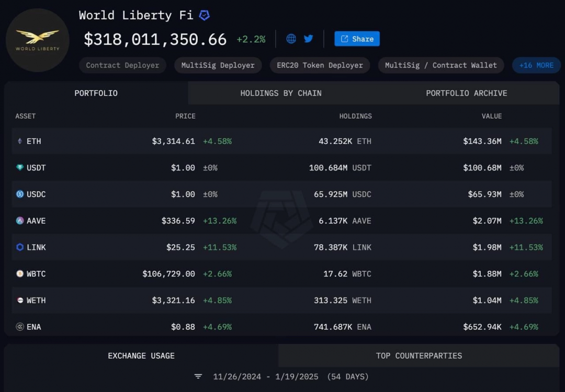Screen dimensions: 565x392
Task: Click the USDC token icon
Action: tap(20, 194)
